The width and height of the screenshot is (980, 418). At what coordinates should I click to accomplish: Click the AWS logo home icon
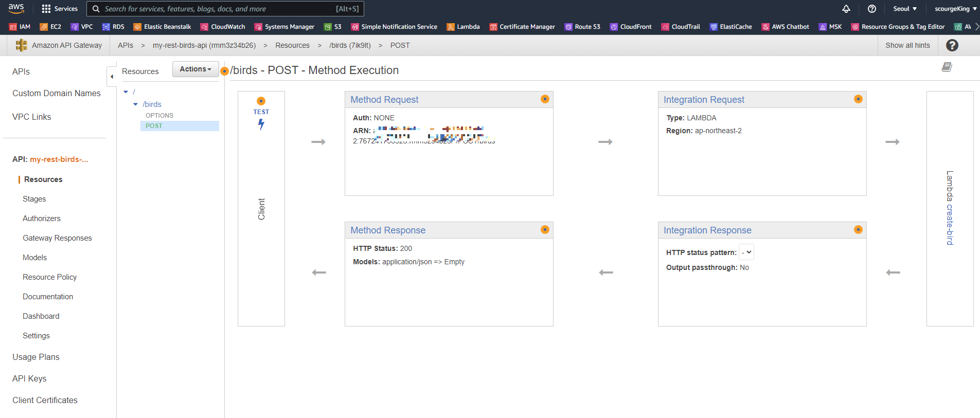pos(16,8)
